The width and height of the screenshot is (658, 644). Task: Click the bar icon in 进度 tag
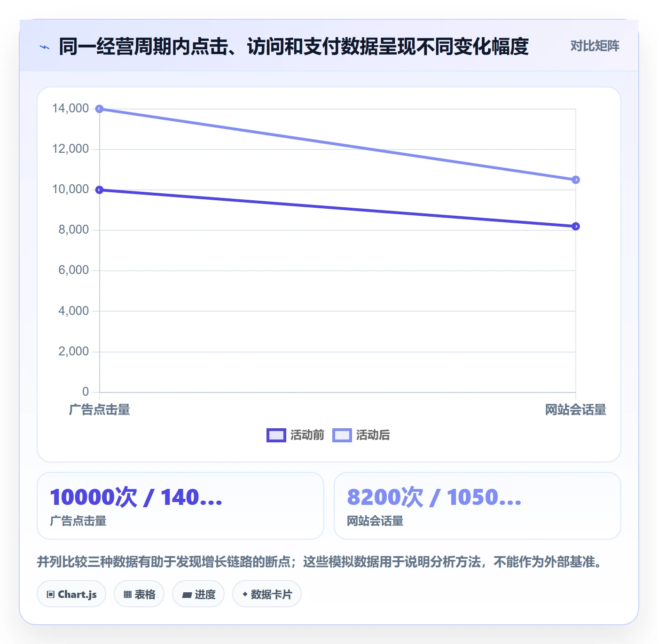[187, 595]
